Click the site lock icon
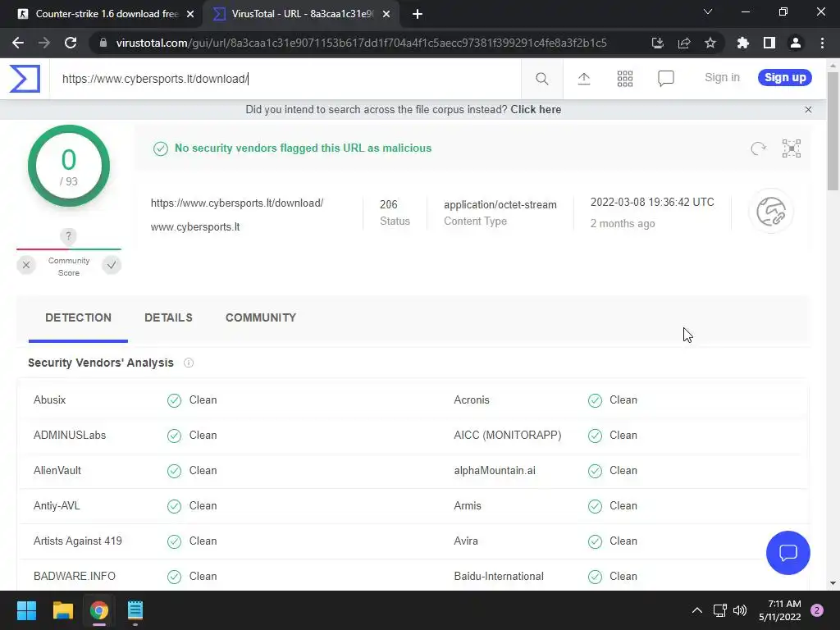This screenshot has width=840, height=630. 103,43
